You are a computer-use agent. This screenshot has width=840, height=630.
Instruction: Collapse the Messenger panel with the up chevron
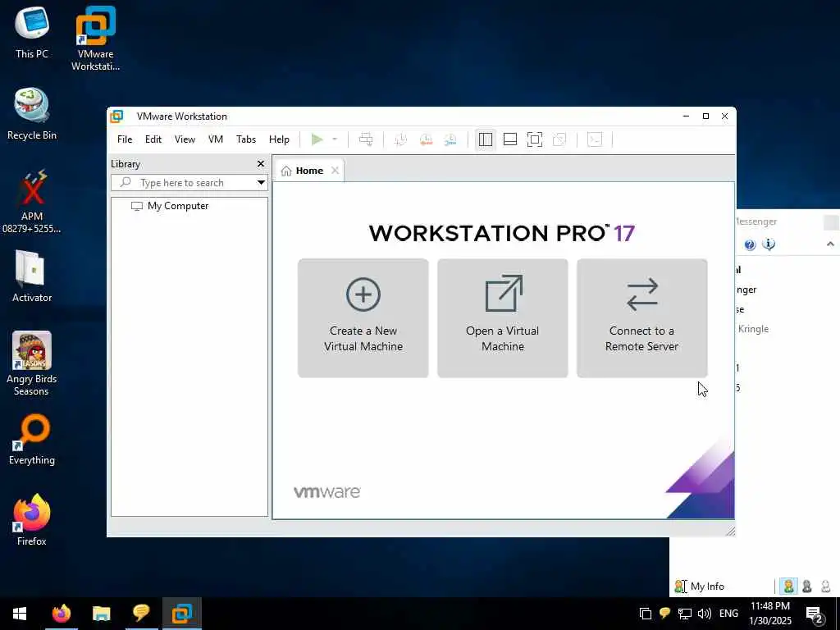[x=830, y=244]
